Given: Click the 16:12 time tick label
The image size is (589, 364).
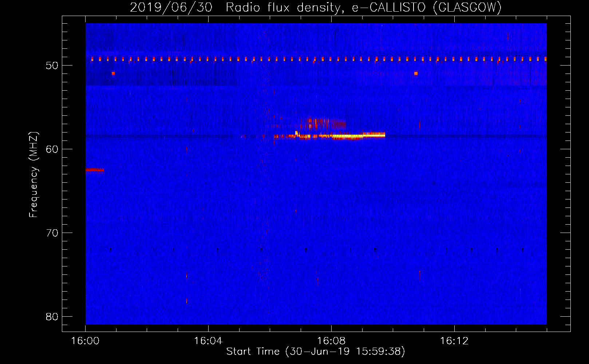Looking at the screenshot, I should 454,341.
